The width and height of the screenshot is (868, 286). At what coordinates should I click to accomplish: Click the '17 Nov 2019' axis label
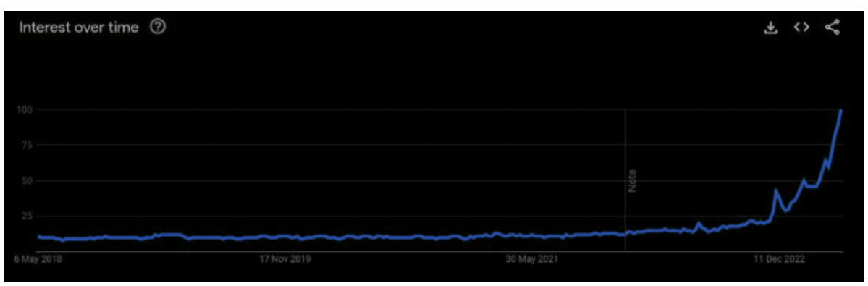click(x=285, y=259)
